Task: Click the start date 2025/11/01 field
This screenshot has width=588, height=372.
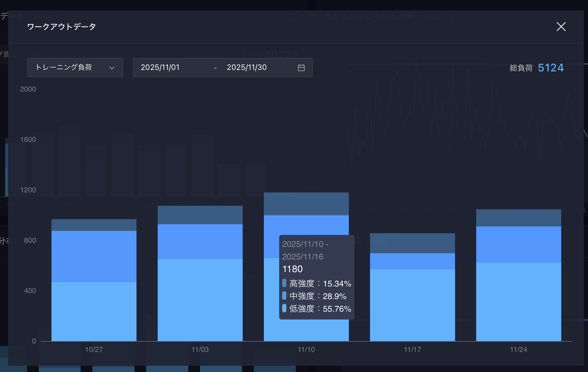Action: pyautogui.click(x=160, y=67)
